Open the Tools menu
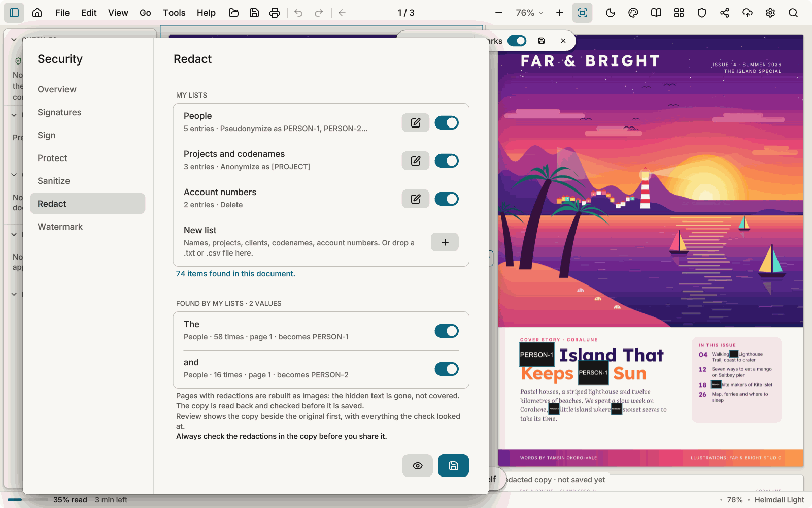 coord(174,13)
